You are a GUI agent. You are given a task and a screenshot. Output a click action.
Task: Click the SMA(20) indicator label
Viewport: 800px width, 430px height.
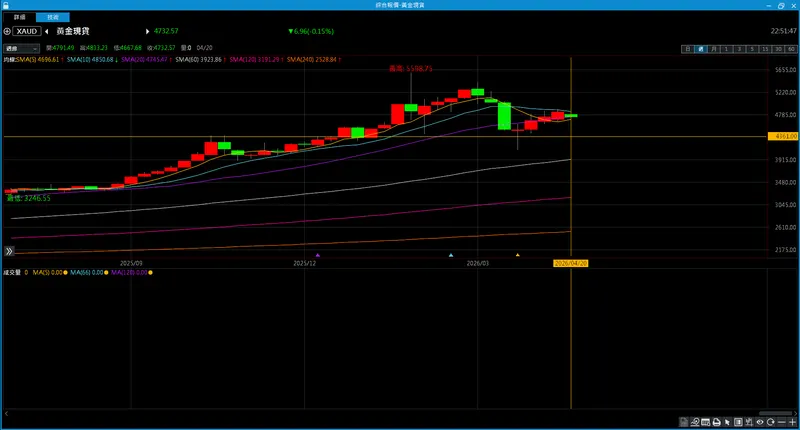coord(146,60)
